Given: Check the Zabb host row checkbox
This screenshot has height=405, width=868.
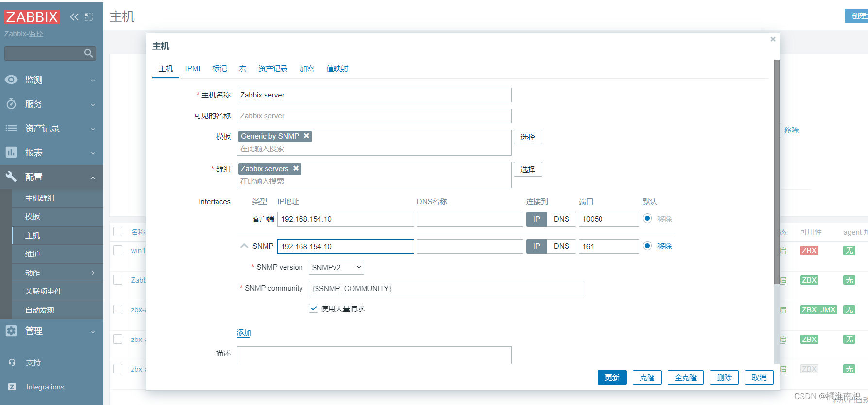Looking at the screenshot, I should [x=117, y=280].
